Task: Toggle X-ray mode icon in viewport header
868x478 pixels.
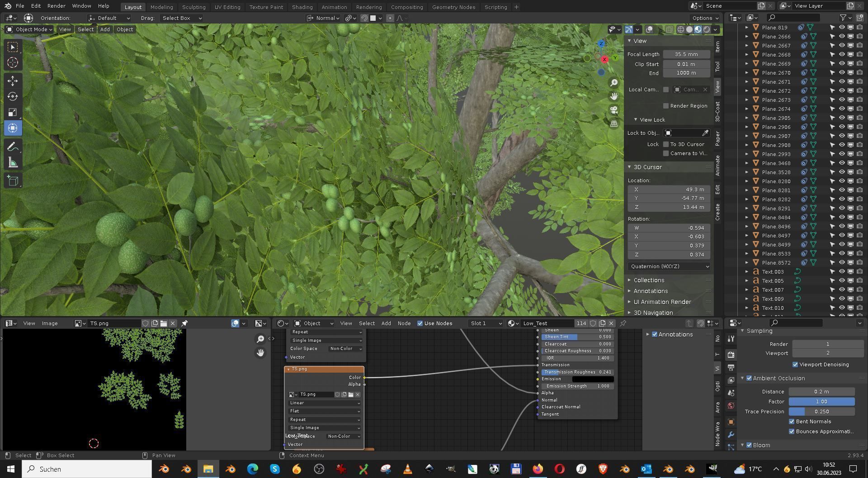Action: click(669, 29)
